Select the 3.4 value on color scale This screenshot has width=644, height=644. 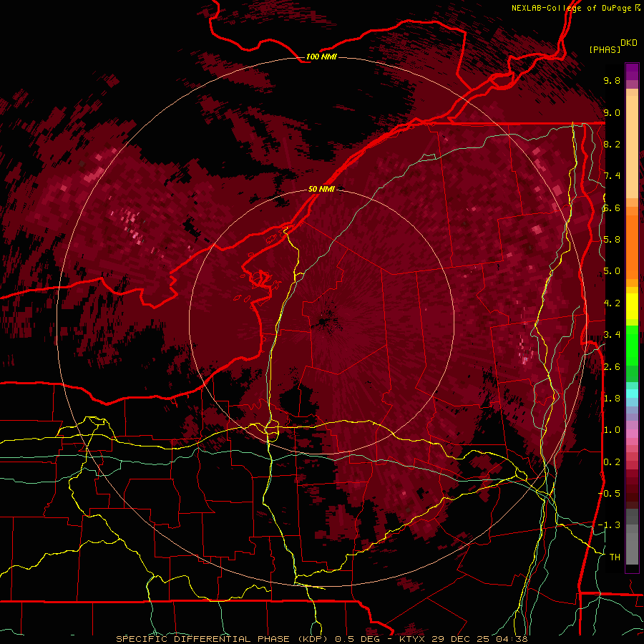[x=612, y=335]
